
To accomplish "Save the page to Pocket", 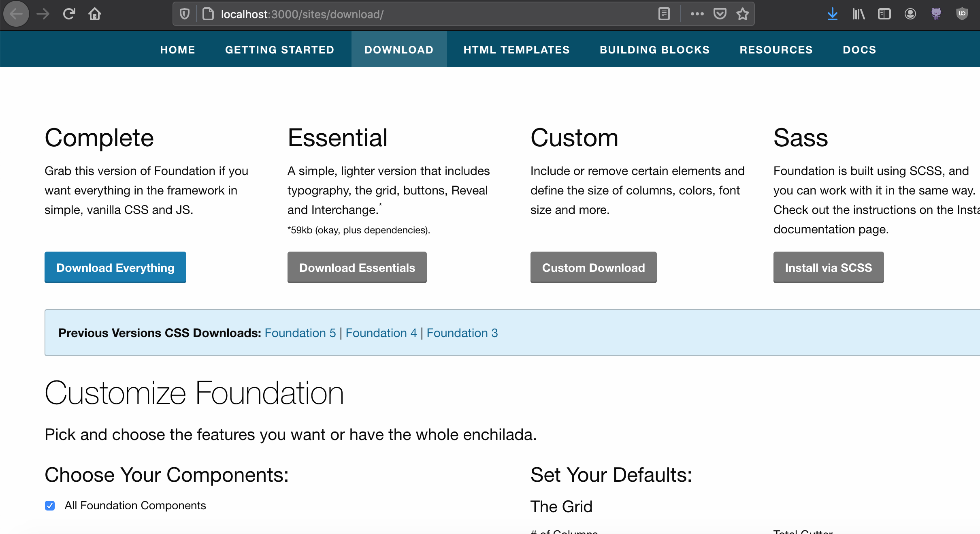I will point(720,14).
